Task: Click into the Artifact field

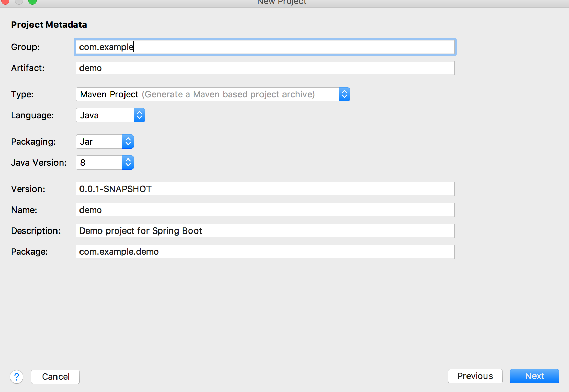Action: (265, 68)
